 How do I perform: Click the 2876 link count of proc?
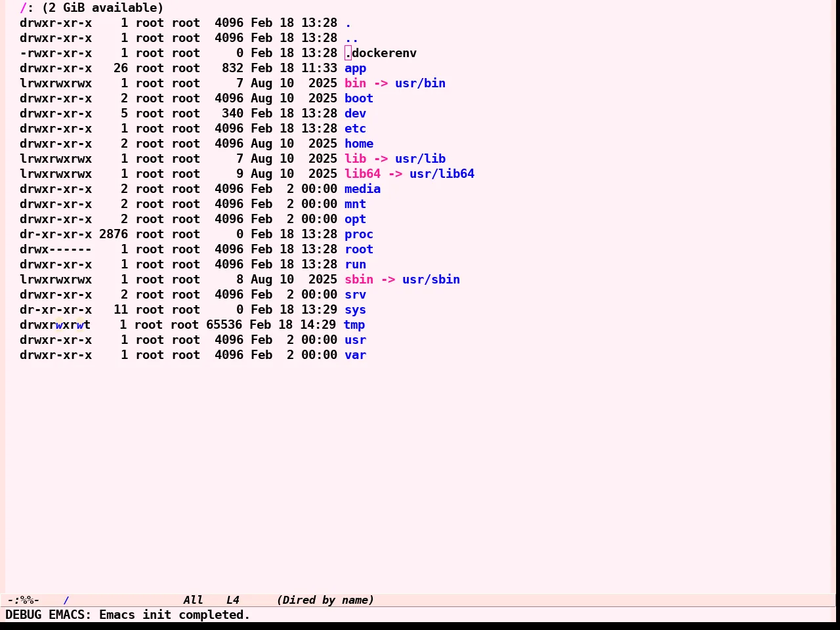tap(114, 234)
